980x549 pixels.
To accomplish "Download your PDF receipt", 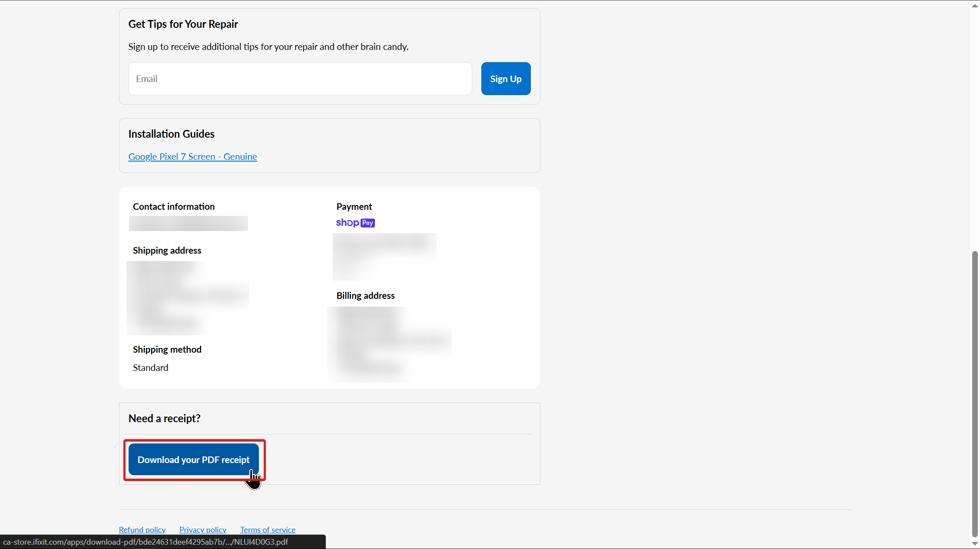I will coord(194,460).
